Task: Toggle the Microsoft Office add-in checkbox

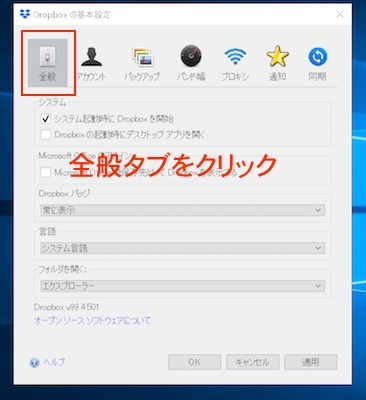Action: point(45,172)
